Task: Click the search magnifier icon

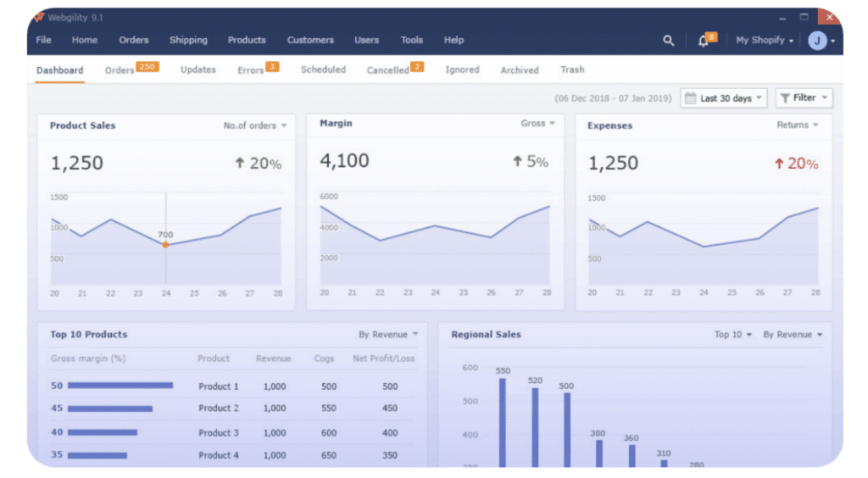Action: click(668, 41)
